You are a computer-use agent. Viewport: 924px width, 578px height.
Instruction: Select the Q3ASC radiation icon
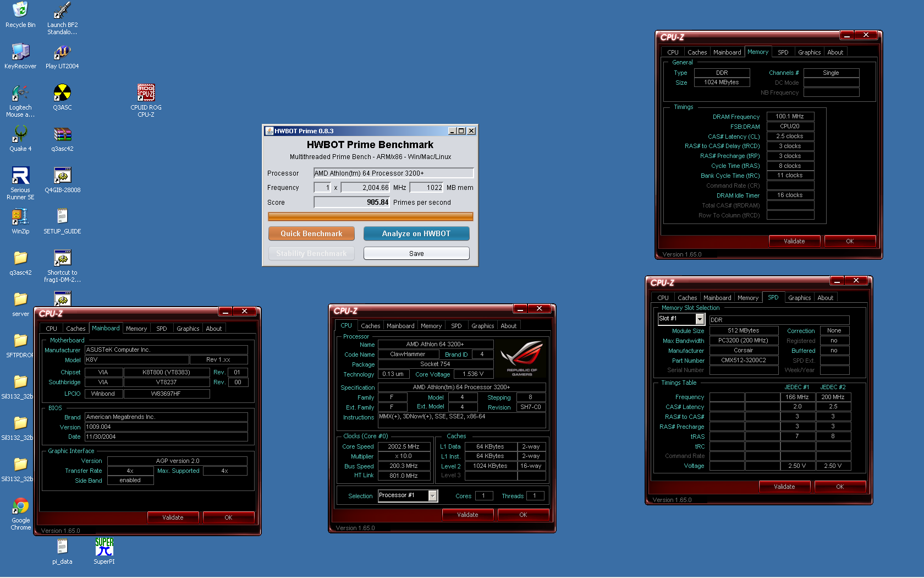click(62, 92)
